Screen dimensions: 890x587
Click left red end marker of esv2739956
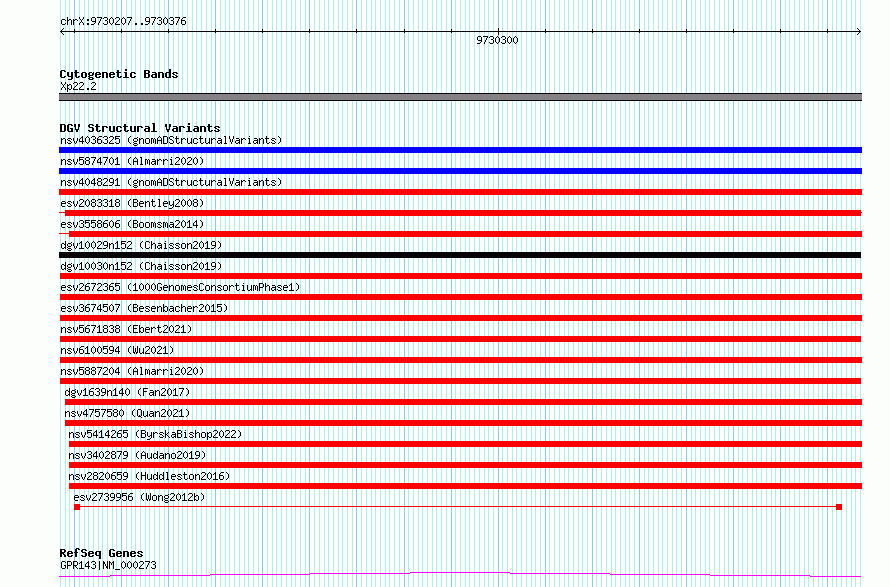click(77, 507)
